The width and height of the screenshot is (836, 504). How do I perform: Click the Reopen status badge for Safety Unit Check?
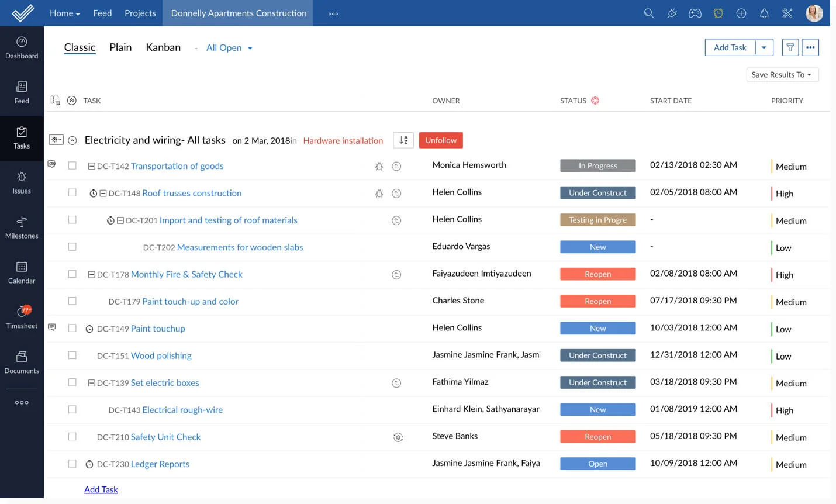[597, 437]
